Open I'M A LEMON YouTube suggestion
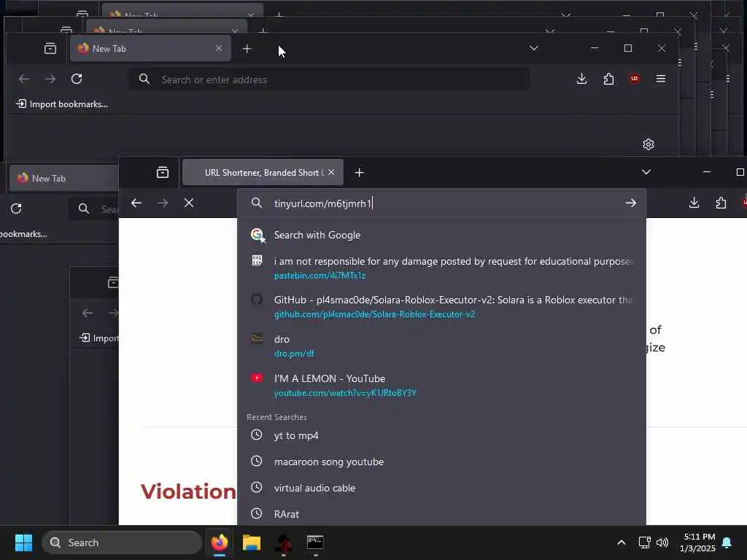Viewport: 747px width, 560px height. tap(441, 385)
